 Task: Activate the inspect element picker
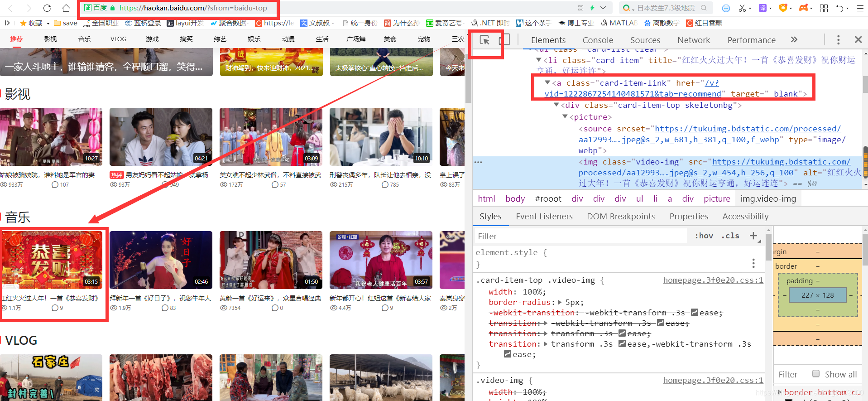[x=484, y=40]
